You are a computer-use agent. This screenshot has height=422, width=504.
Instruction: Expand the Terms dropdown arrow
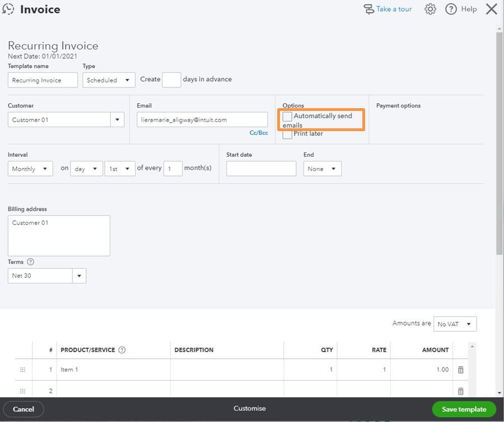click(x=79, y=276)
